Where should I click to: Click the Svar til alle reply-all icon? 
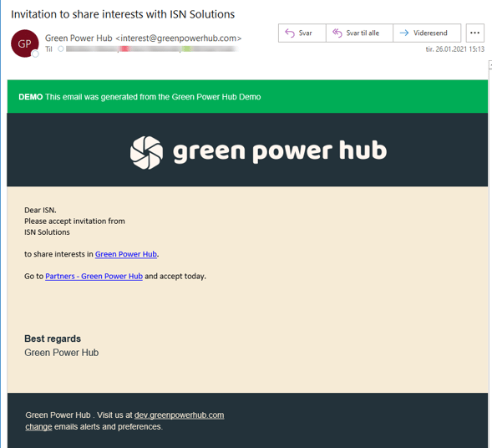pyautogui.click(x=337, y=33)
